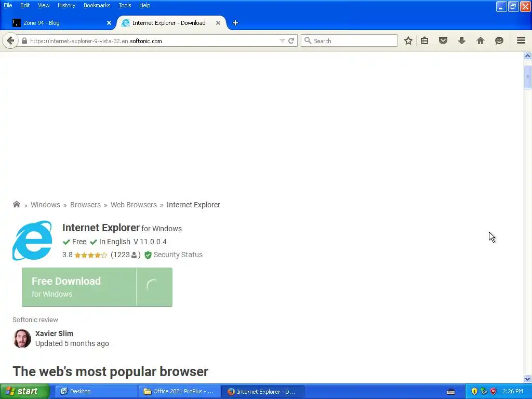The width and height of the screenshot is (532, 399).
Task: Click the vertical scrollbar thumb
Action: [x=527, y=77]
